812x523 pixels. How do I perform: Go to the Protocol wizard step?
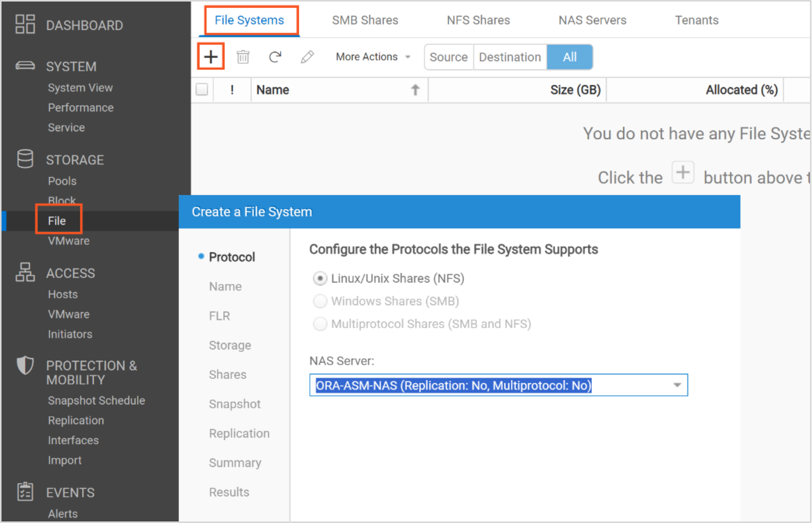point(232,257)
